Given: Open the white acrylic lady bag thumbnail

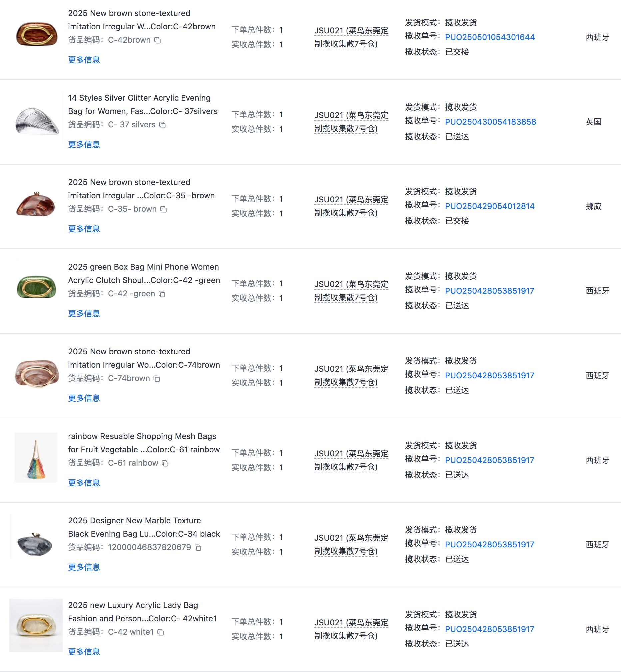Looking at the screenshot, I should coord(36,626).
